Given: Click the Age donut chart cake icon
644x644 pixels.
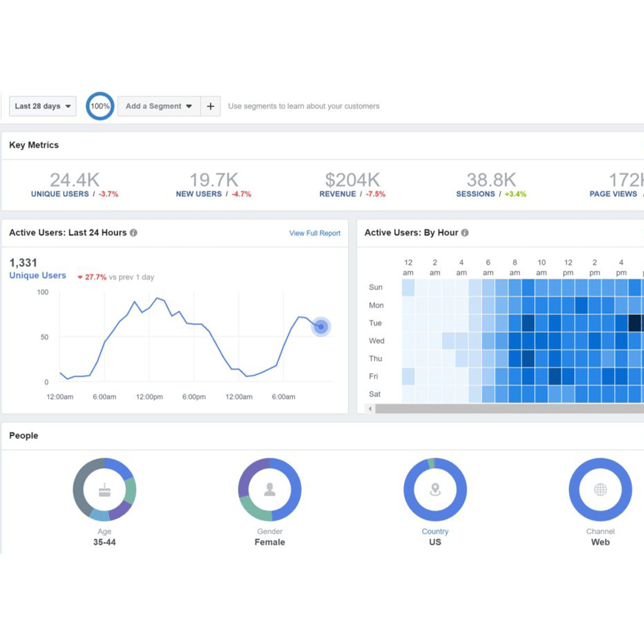Looking at the screenshot, I should (105, 490).
